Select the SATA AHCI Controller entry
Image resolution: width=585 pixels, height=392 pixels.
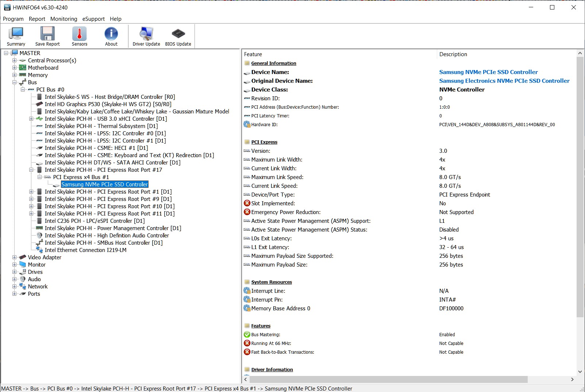coord(112,163)
